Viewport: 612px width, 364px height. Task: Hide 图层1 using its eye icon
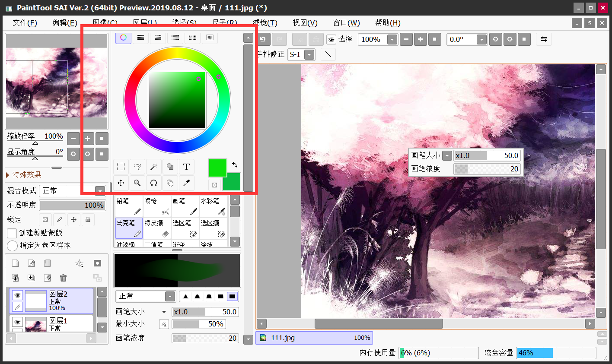pos(17,322)
